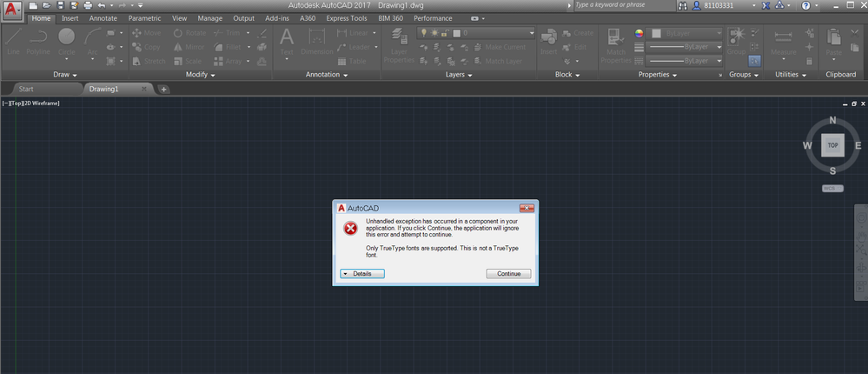Open the Parametric ribbon tab
868x374 pixels.
(x=144, y=18)
